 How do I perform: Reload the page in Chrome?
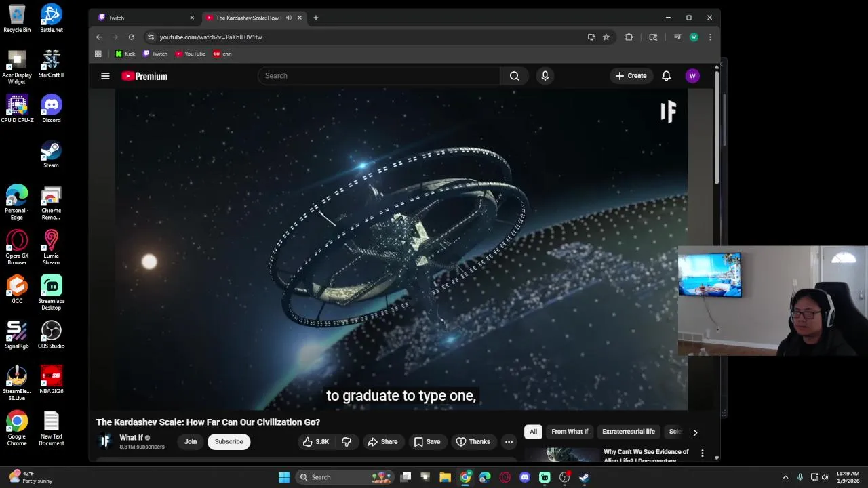coord(132,37)
